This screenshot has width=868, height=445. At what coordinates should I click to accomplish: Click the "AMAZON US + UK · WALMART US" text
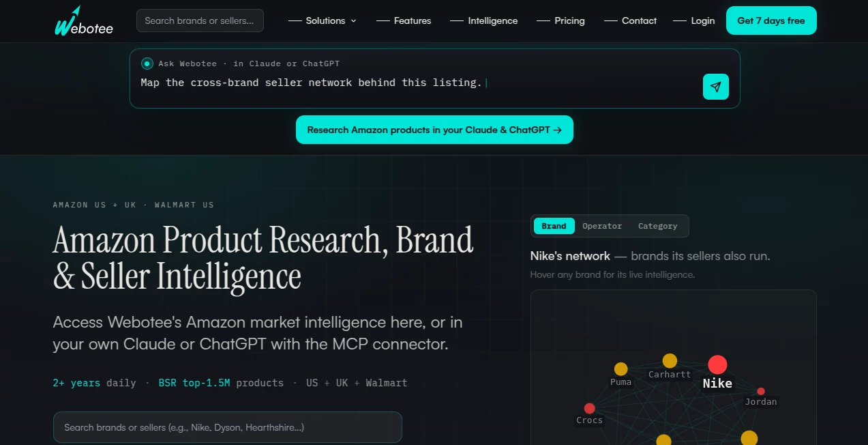coord(134,205)
